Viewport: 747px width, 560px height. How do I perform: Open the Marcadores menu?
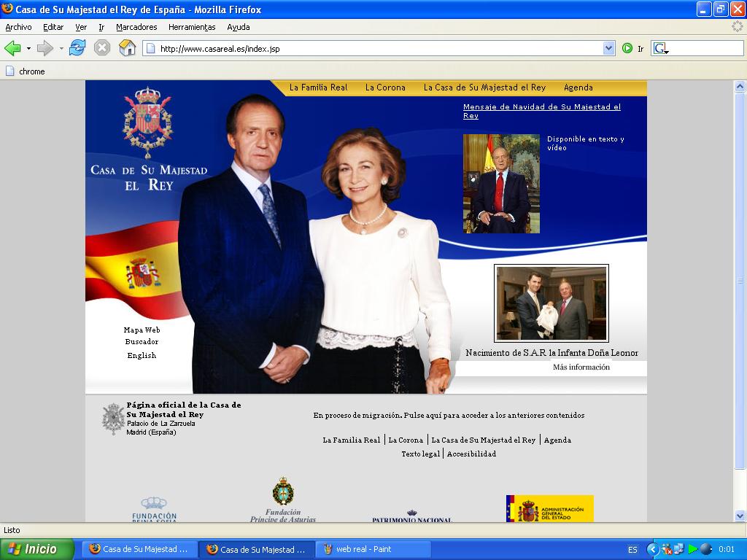pos(136,27)
